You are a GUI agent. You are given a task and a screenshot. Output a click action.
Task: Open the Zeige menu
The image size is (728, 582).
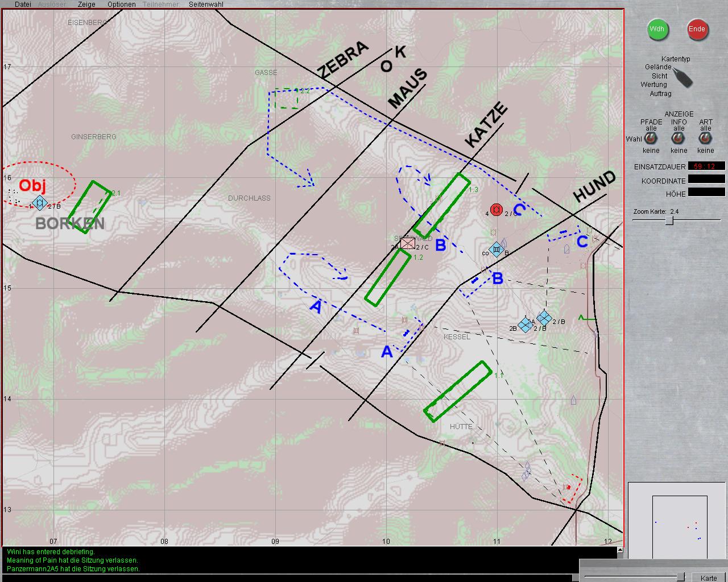click(x=86, y=5)
